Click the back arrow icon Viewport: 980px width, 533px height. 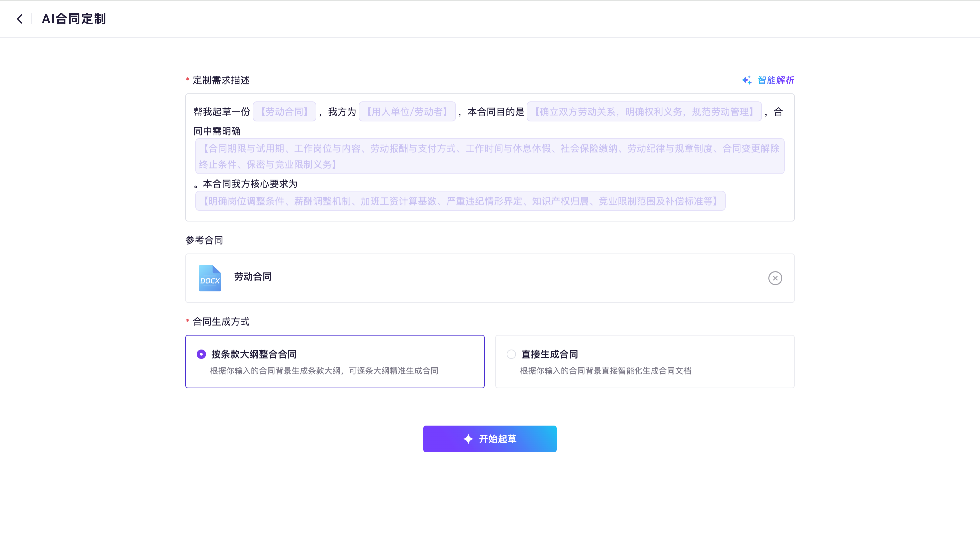pyautogui.click(x=20, y=19)
